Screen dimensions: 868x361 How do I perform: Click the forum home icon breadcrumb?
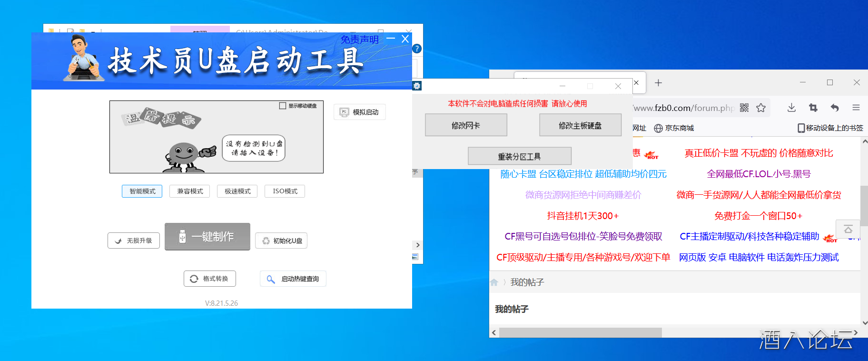click(x=494, y=282)
